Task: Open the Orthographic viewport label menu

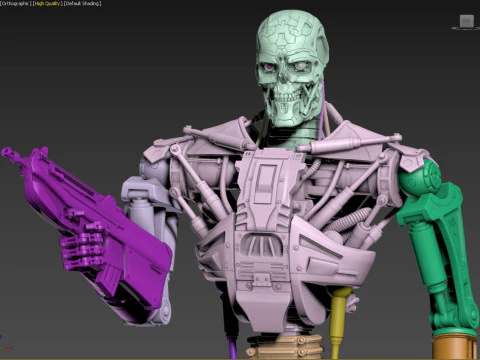Action: tap(16, 4)
